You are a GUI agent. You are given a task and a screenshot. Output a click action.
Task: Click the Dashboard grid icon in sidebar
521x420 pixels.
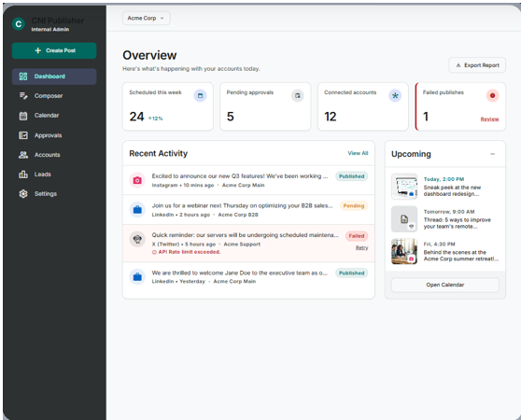point(23,77)
